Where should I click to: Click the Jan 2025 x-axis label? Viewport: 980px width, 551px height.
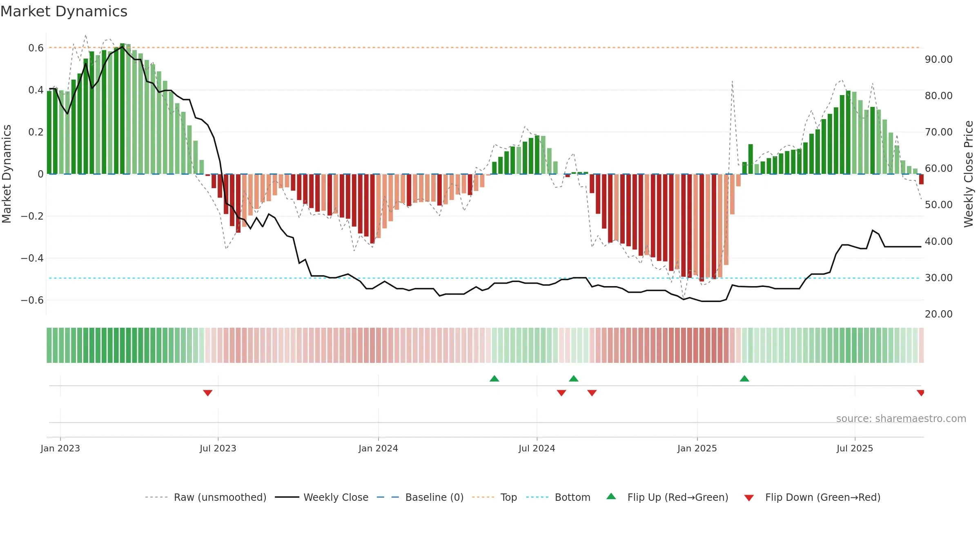pos(697,448)
